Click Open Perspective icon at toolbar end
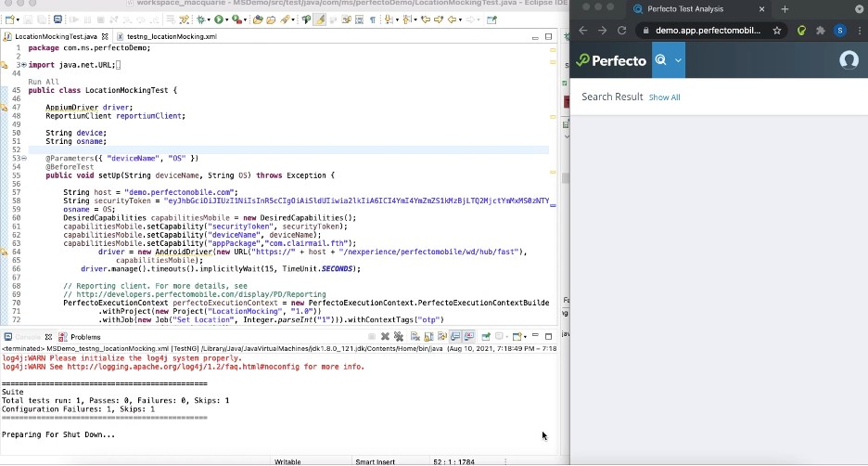 491,19
